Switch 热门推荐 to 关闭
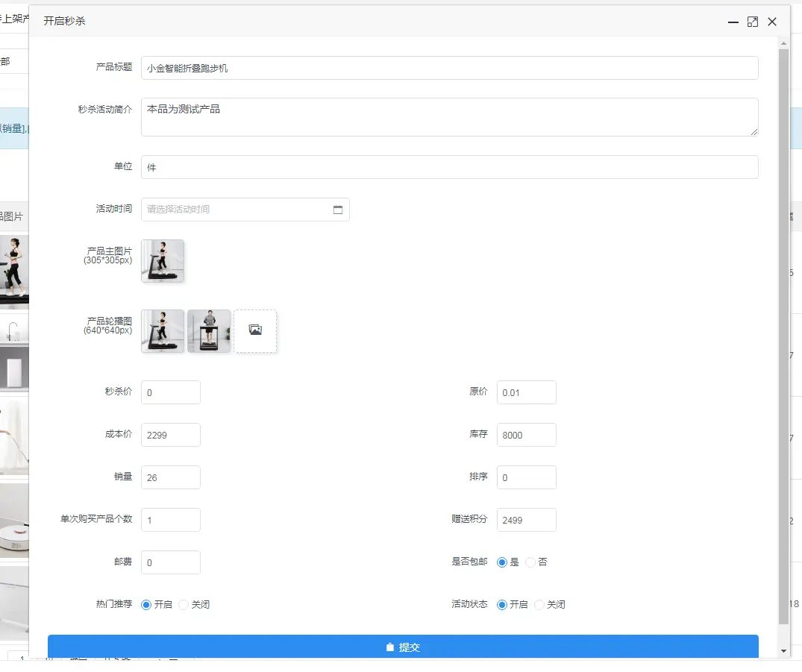Image resolution: width=802 pixels, height=672 pixels. point(184,605)
